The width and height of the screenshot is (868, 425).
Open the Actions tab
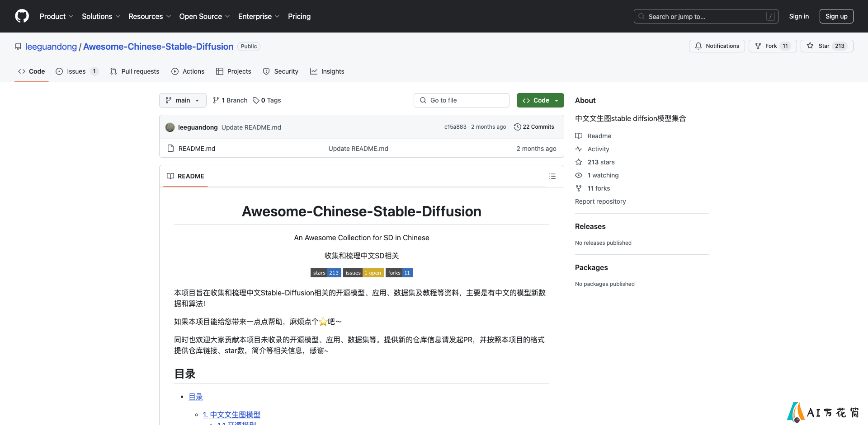point(188,71)
